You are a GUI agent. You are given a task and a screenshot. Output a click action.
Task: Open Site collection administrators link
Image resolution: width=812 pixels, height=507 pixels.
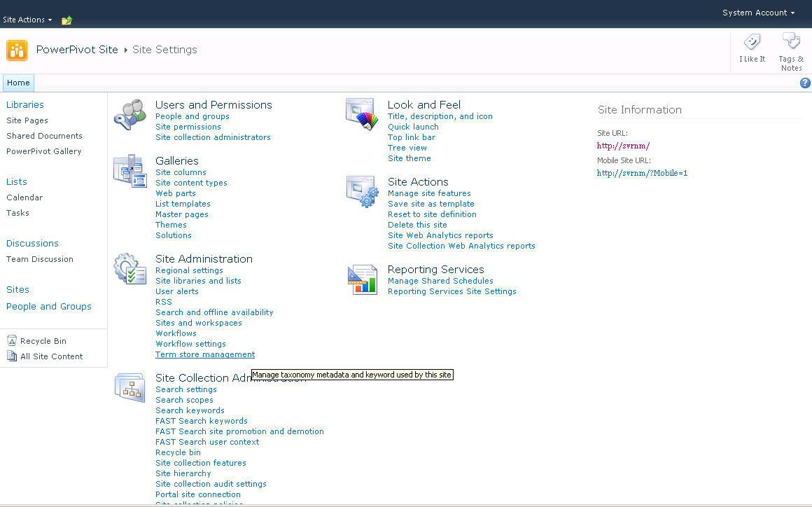(213, 137)
